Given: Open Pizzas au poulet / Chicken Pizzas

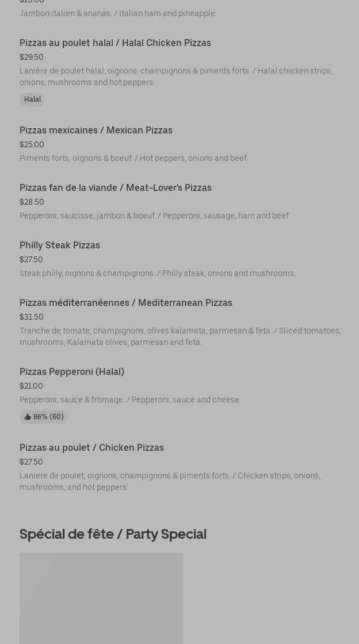Looking at the screenshot, I should tap(91, 448).
